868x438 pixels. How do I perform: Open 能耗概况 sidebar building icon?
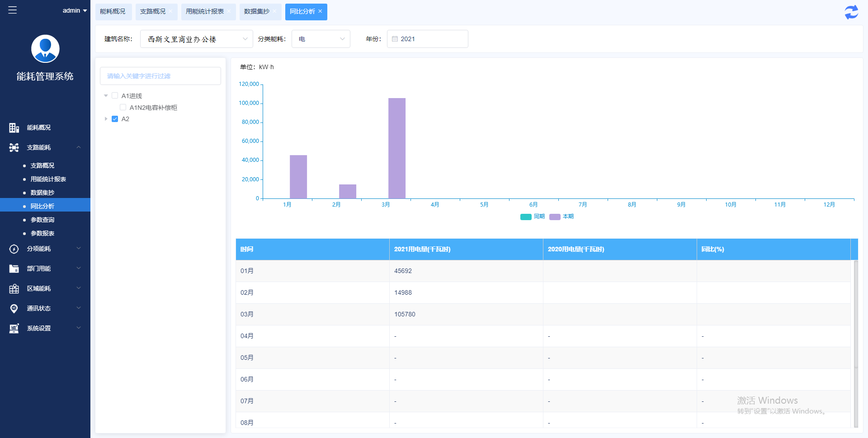pyautogui.click(x=14, y=128)
